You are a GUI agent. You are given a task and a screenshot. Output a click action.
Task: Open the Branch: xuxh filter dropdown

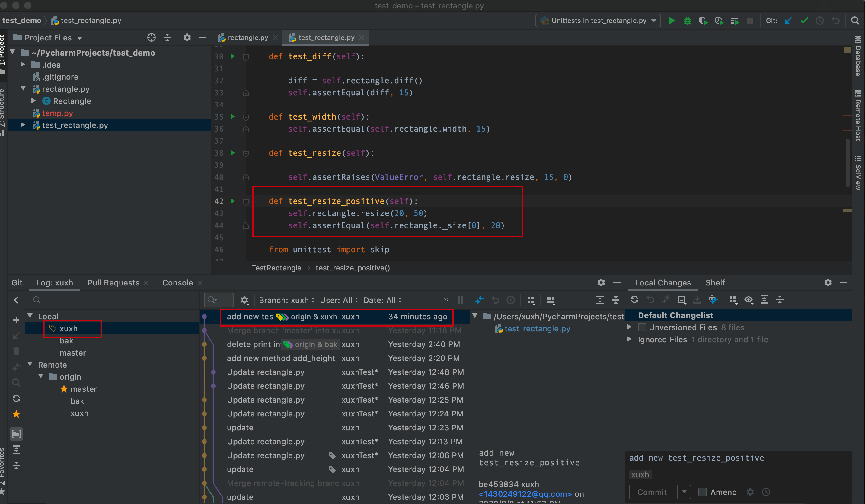point(286,300)
